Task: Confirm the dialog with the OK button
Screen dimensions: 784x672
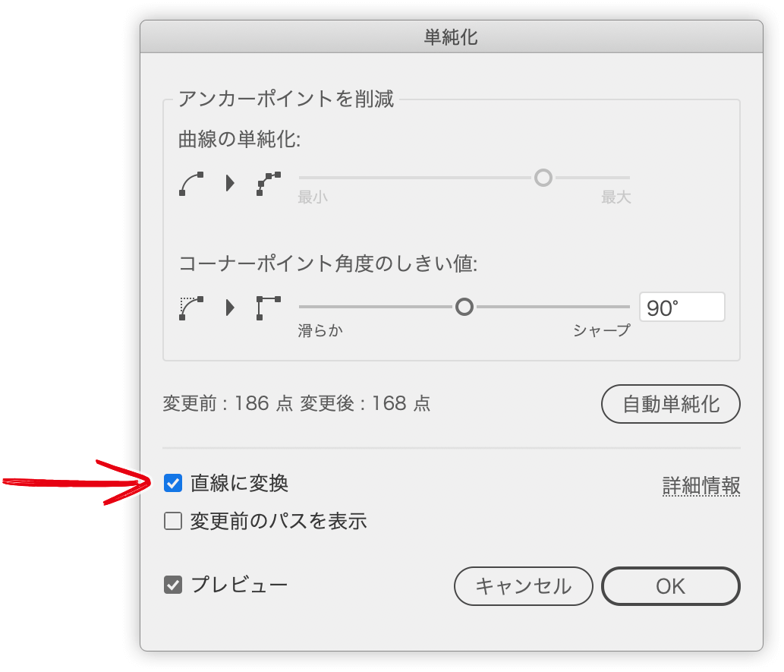Action: click(x=670, y=586)
